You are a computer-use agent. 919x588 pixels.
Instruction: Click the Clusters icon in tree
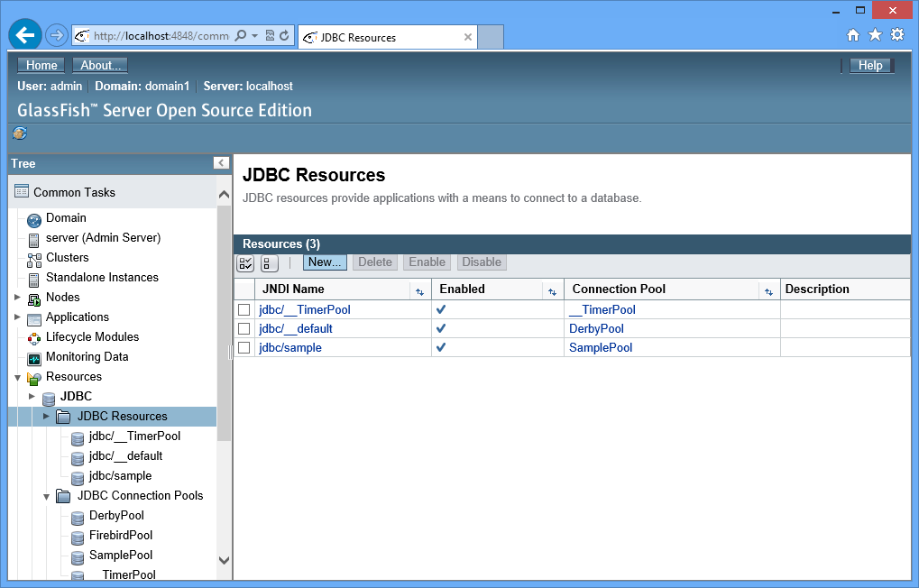pos(34,259)
